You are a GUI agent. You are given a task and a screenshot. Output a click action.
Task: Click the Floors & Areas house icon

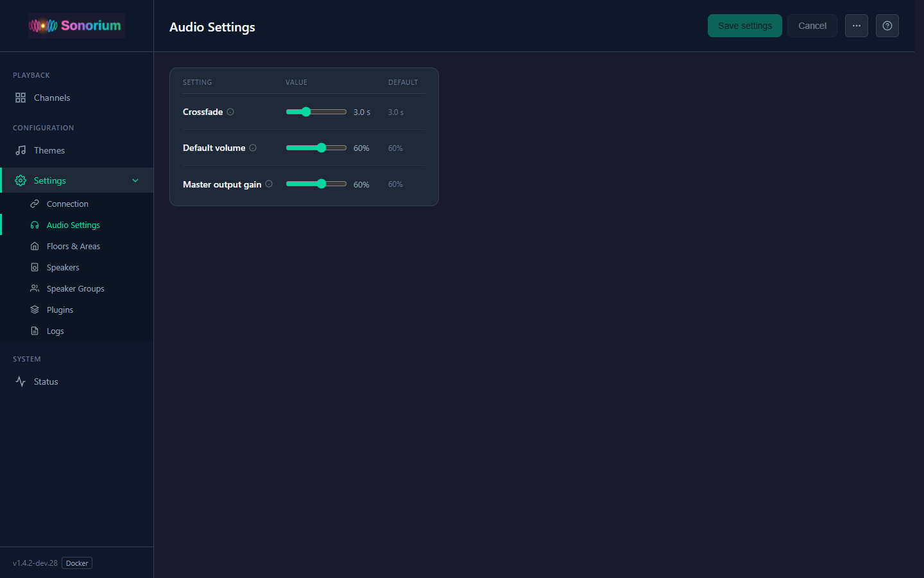tap(35, 246)
